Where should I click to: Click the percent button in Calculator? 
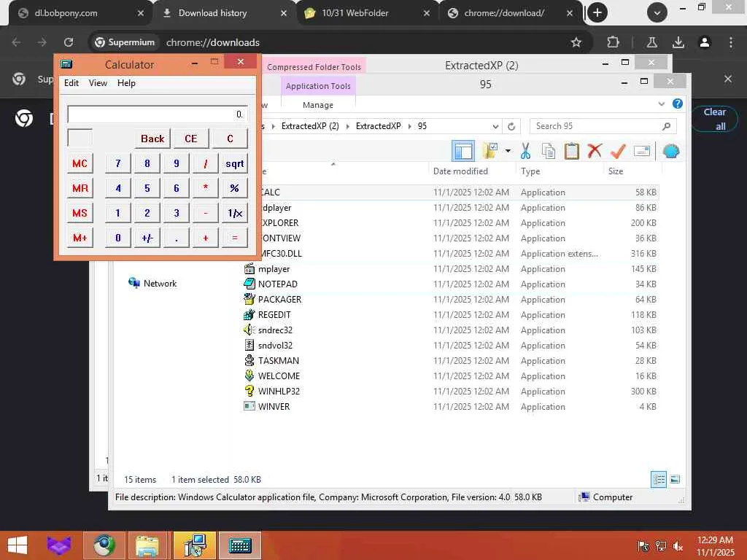point(234,188)
